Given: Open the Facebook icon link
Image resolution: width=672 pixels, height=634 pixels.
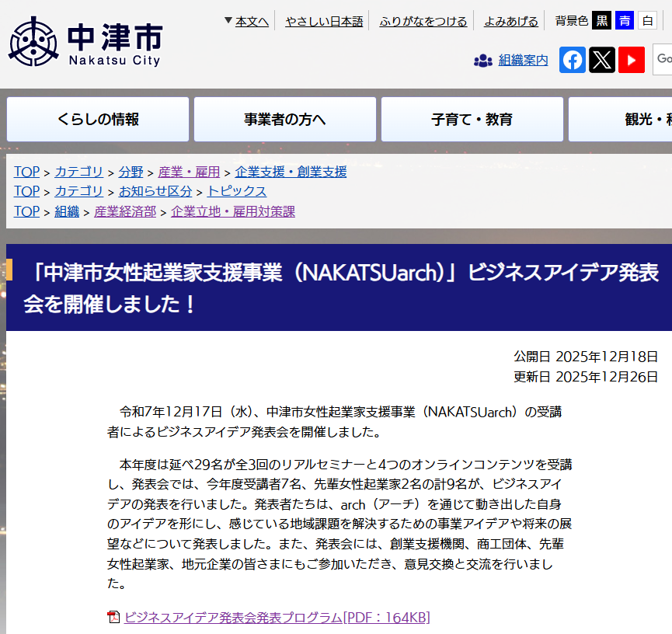Looking at the screenshot, I should (573, 60).
